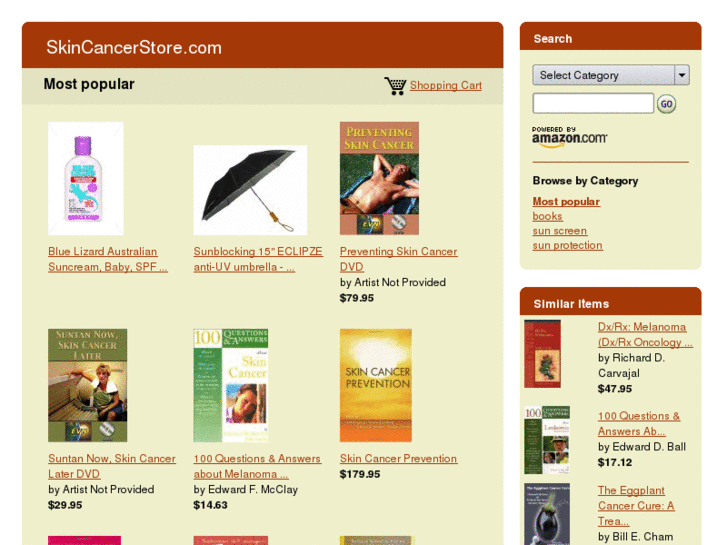Open the black ECLIPZE umbrella product image
Image resolution: width=727 pixels, height=545 pixels.
[250, 190]
